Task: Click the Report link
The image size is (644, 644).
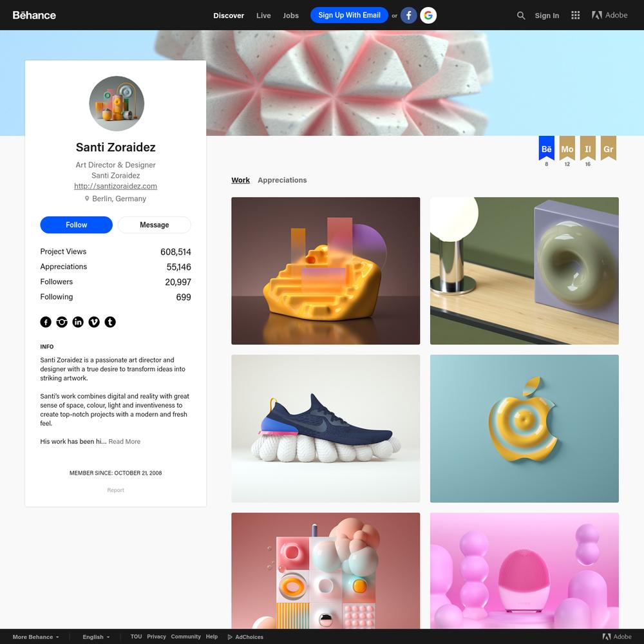Action: tap(115, 490)
